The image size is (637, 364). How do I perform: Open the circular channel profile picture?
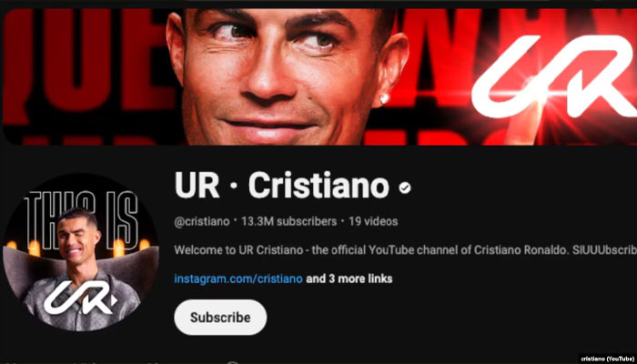pos(80,252)
